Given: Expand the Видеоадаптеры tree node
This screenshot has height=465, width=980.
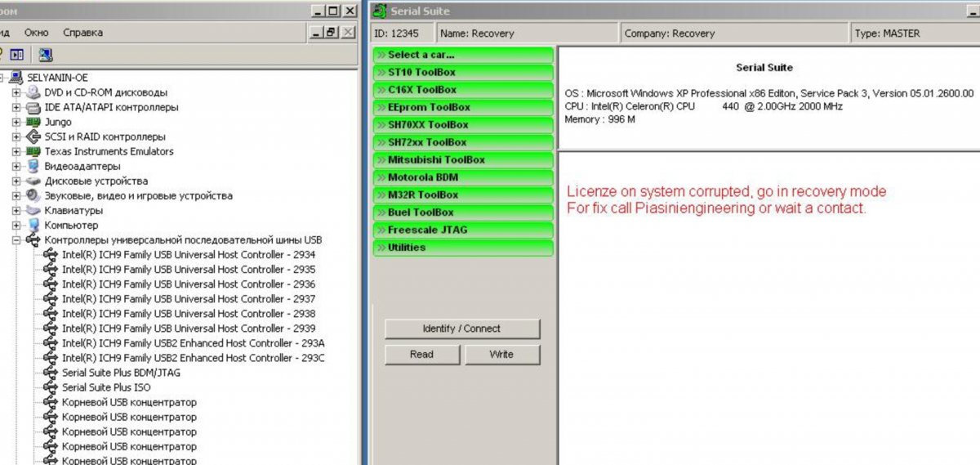Looking at the screenshot, I should (16, 166).
